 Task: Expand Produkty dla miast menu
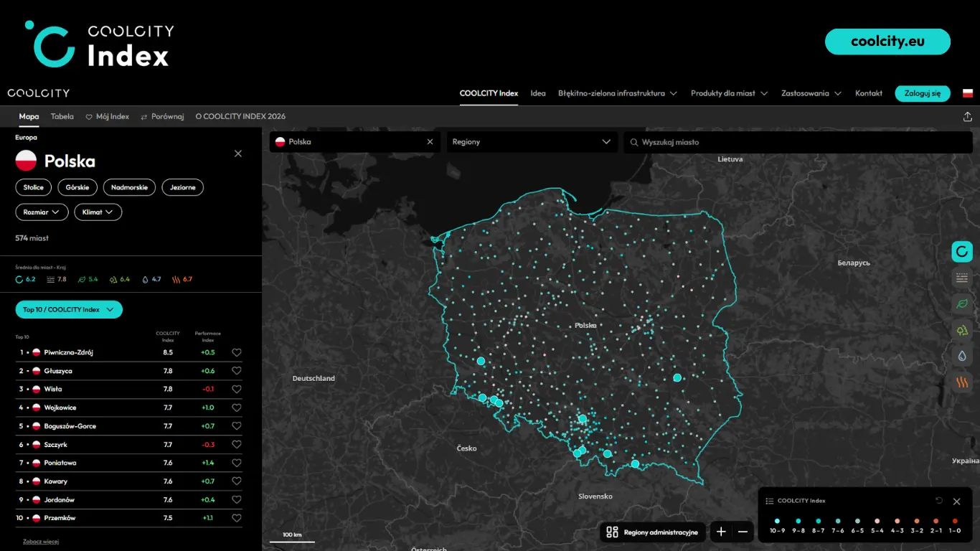pyautogui.click(x=729, y=93)
